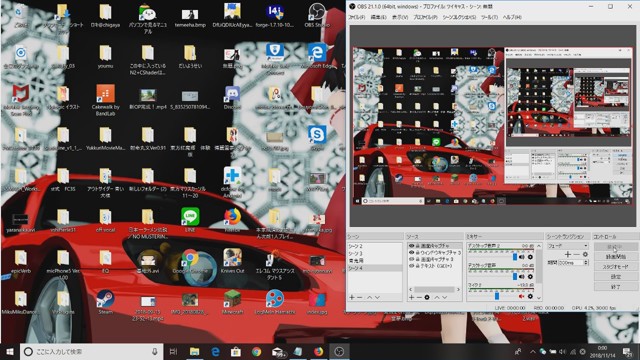
Task: Unmute the red Mic speaker icon
Action: 522,296
